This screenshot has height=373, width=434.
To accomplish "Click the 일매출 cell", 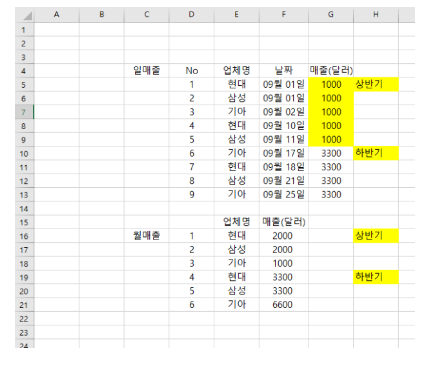I will pos(147,71).
